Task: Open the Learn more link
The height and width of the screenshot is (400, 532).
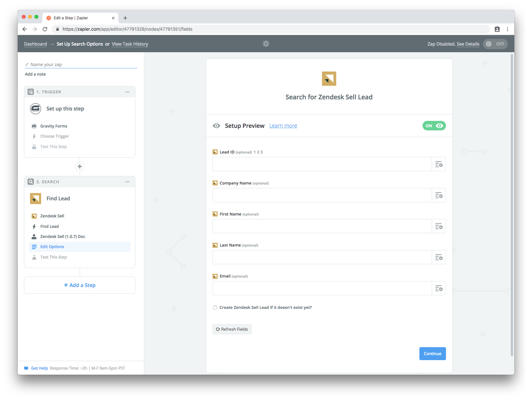Action: click(283, 126)
